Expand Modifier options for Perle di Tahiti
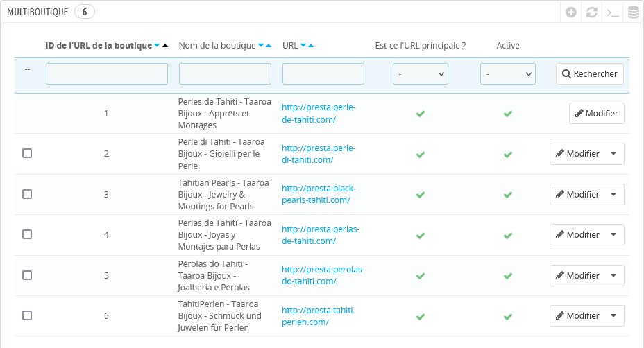This screenshot has height=348, width=644. coord(613,153)
